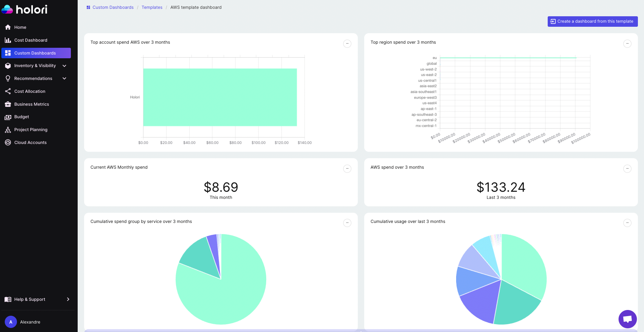Follow the Templates breadcrumb link
Screen dimensions: 644x332
[x=152, y=7]
